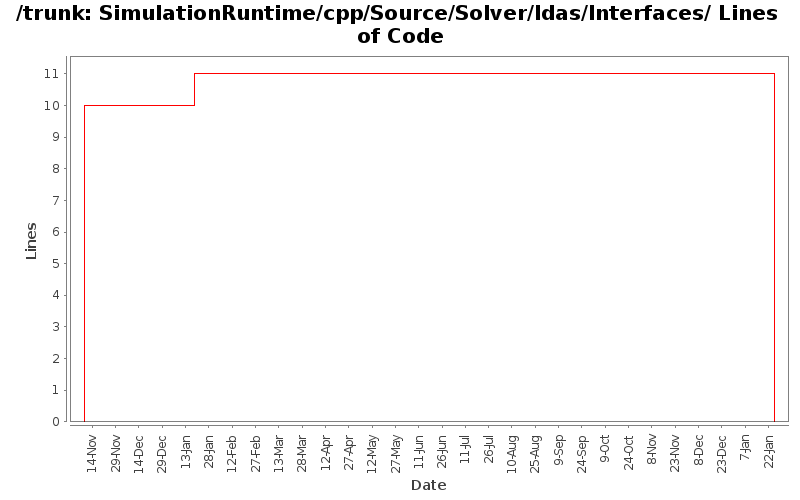Click the 13-Mar date label

coord(279,453)
